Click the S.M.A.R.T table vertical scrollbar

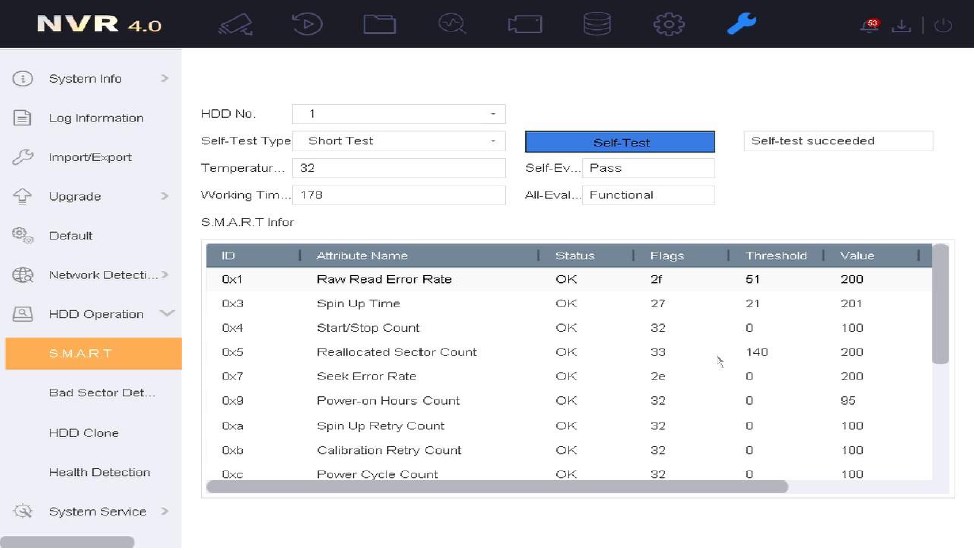940,304
